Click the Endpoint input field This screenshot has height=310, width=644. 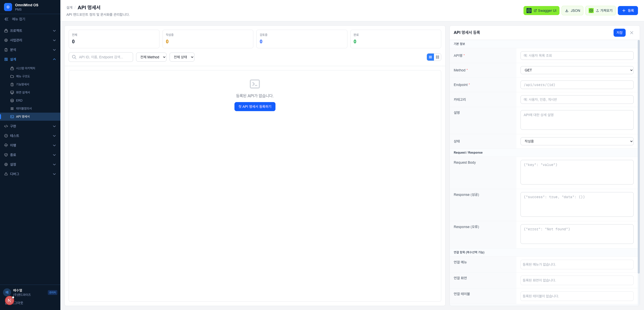click(577, 85)
